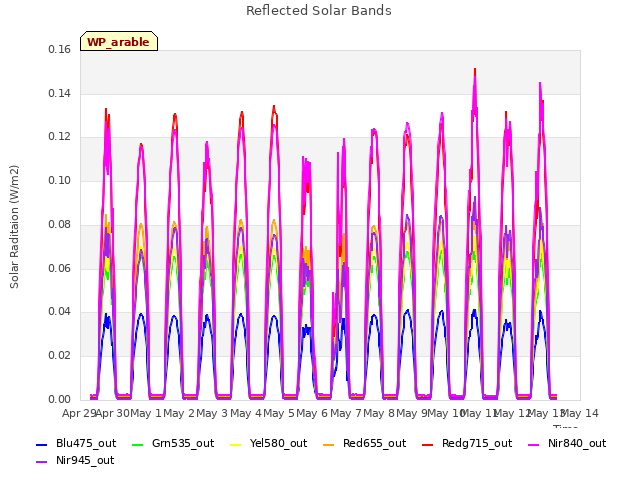
Task: Toggle the Nir840_out legend entry
Action: pos(567,443)
